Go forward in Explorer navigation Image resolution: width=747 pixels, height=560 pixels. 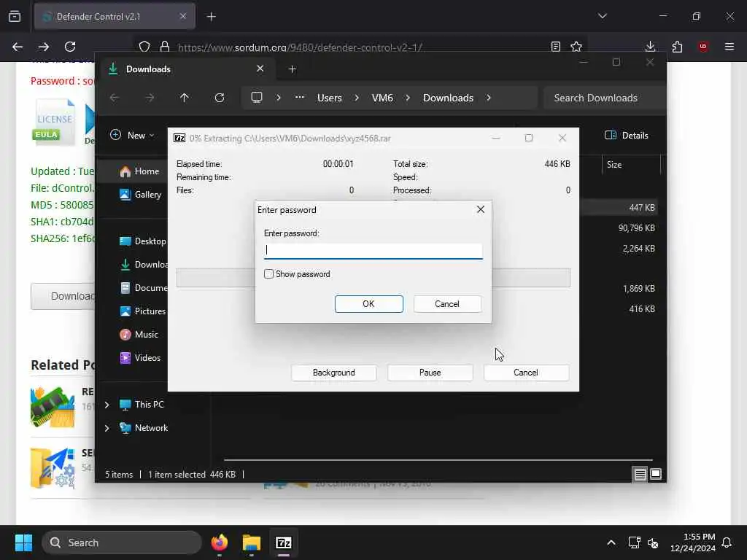[150, 98]
